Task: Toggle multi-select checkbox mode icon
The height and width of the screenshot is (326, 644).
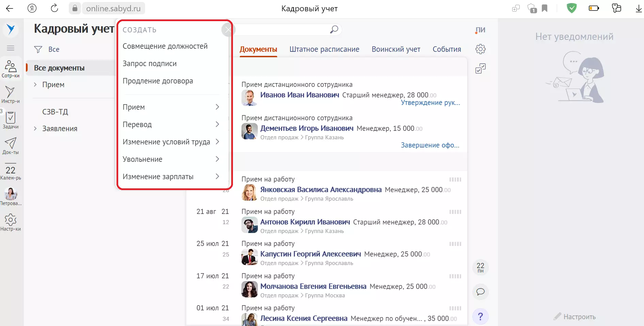Action: [x=481, y=68]
